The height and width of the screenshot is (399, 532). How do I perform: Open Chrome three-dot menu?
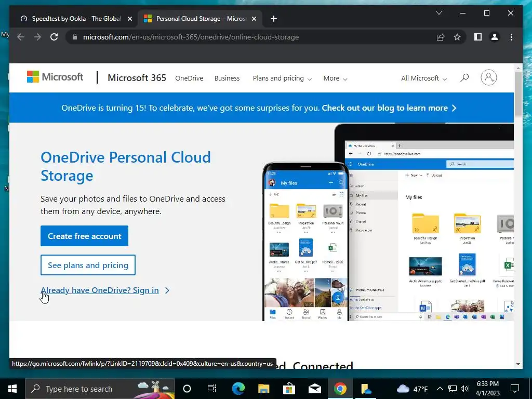tap(511, 37)
